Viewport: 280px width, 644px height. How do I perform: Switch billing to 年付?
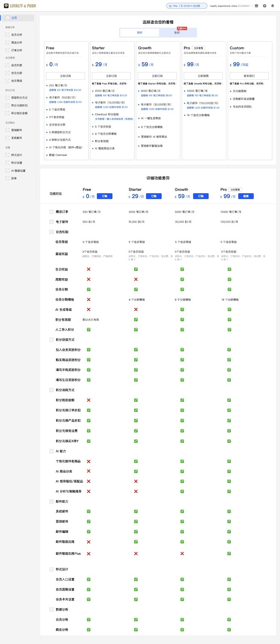pyautogui.click(x=177, y=33)
